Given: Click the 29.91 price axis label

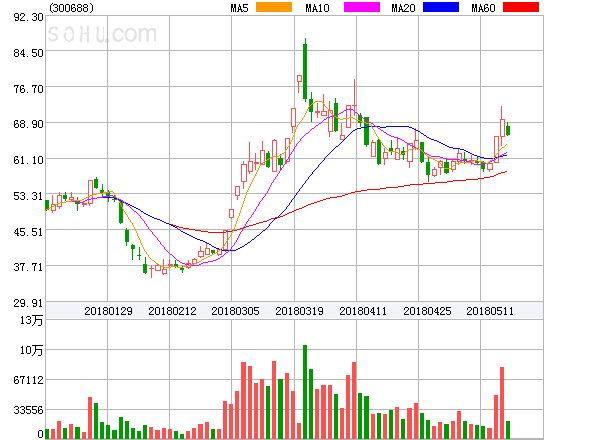Looking at the screenshot, I should [x=28, y=303].
